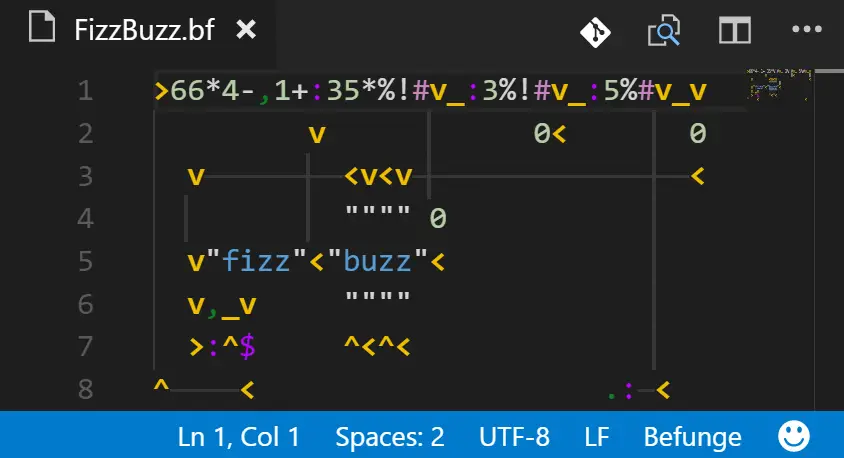Open the More Actions ellipsis menu
Screen dimensions: 844x458
pos(807,29)
